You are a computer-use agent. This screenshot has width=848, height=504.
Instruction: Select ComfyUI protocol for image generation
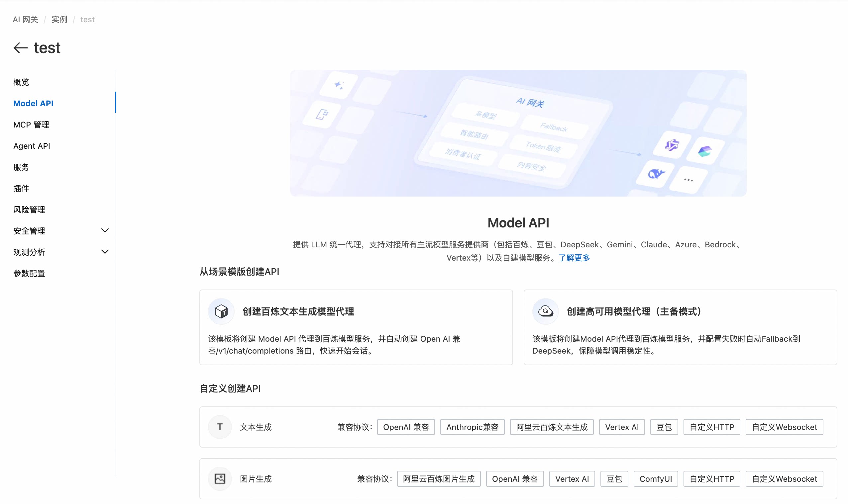point(655,479)
